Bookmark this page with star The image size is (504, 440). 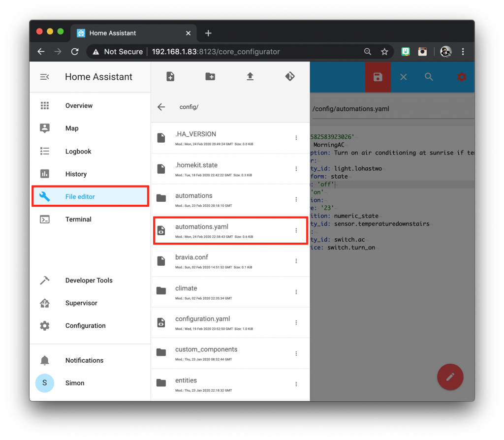pos(384,51)
